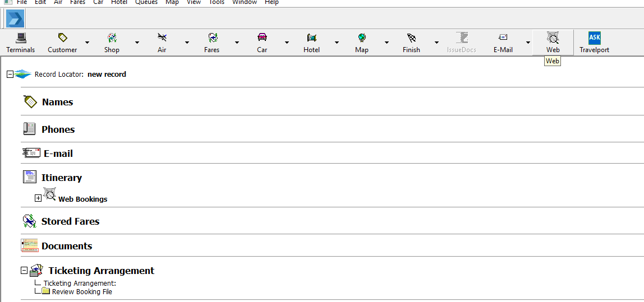Open the Queues menu

(x=146, y=2)
